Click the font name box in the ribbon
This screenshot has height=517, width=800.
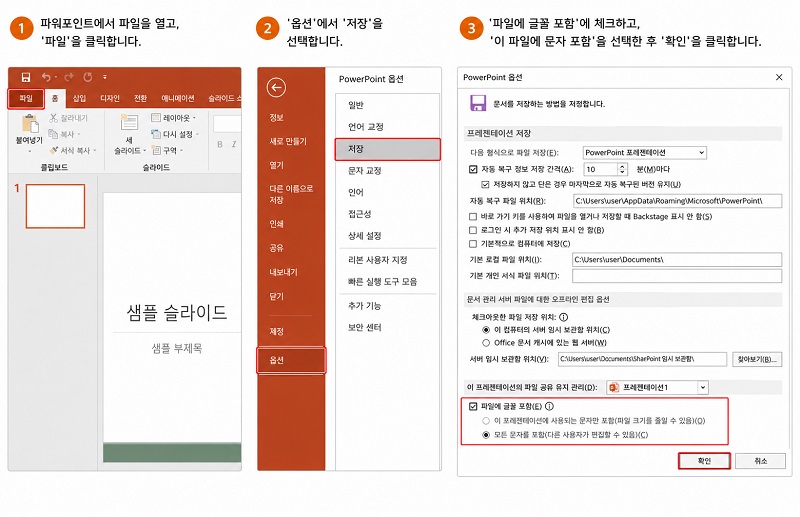pyautogui.click(x=227, y=124)
